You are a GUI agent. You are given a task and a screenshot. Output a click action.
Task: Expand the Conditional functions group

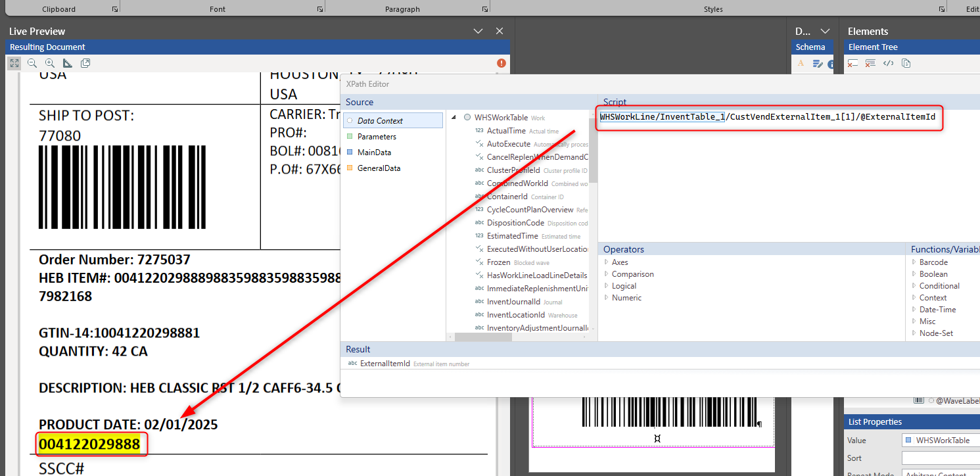(914, 286)
